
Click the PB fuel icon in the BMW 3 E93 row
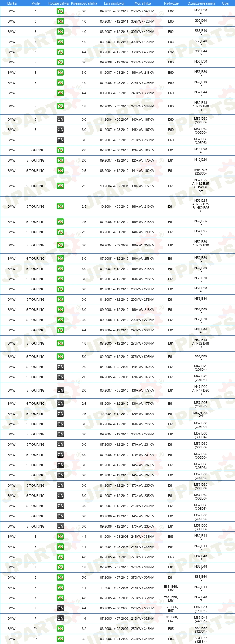tap(60, 42)
